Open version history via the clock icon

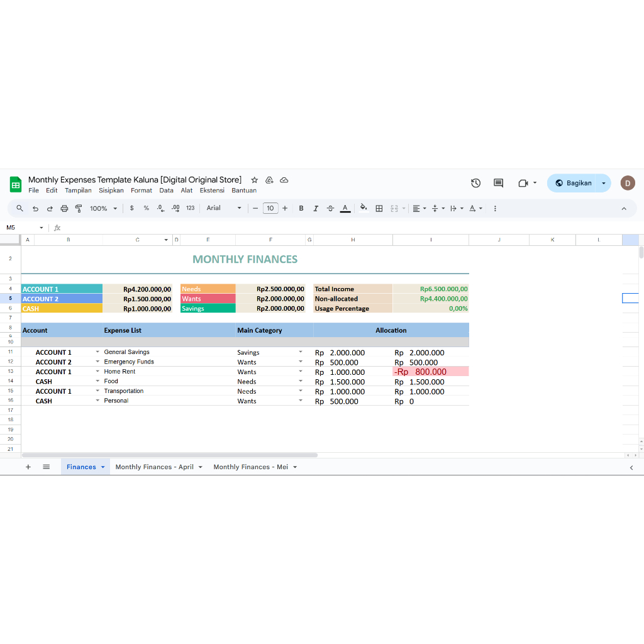pyautogui.click(x=475, y=183)
